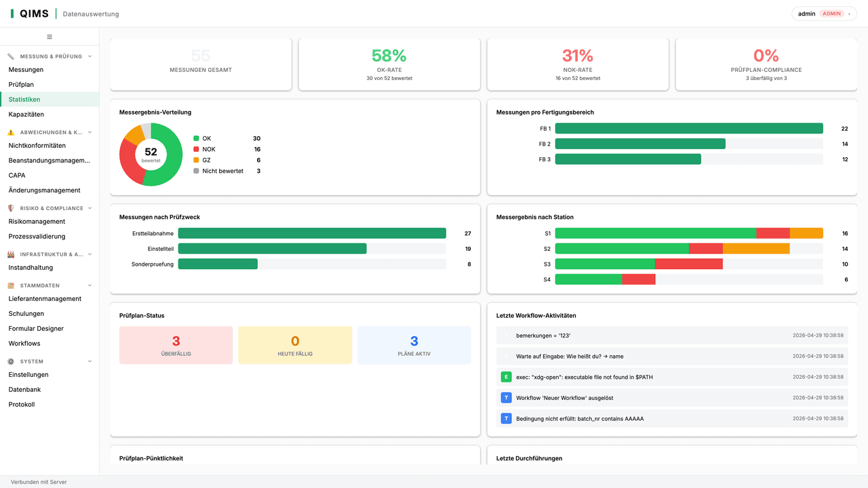Click the Prüfplan-Compliance 0% card

[766, 64]
